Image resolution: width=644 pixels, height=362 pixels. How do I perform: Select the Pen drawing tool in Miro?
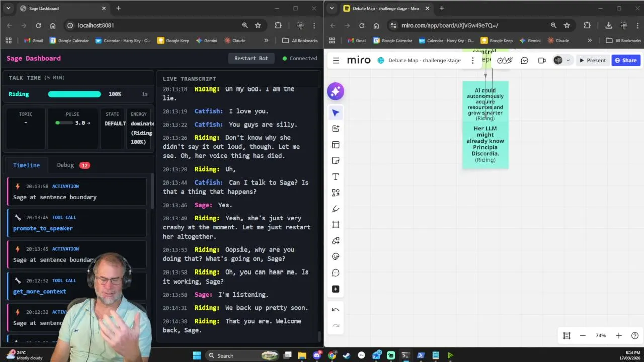[x=336, y=209]
